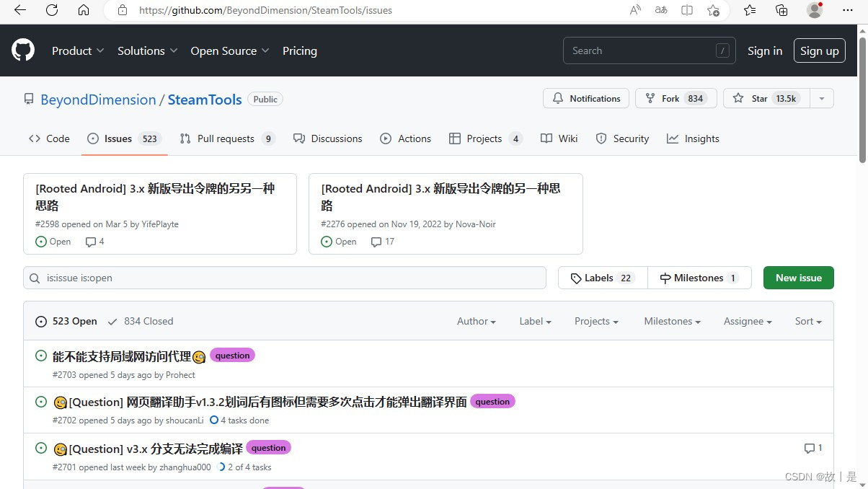Image resolution: width=868 pixels, height=489 pixels.
Task: Open browser collections icon
Action: [781, 10]
